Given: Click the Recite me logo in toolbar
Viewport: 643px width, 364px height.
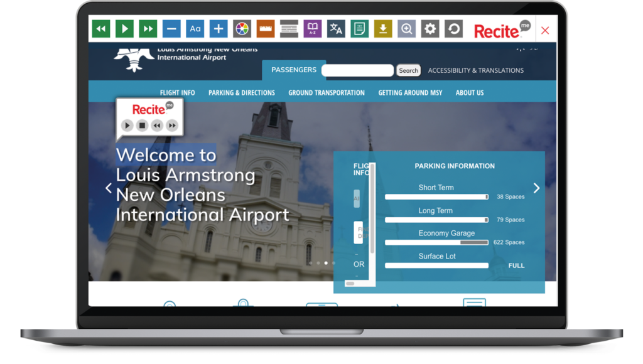Looking at the screenshot, I should click(502, 29).
